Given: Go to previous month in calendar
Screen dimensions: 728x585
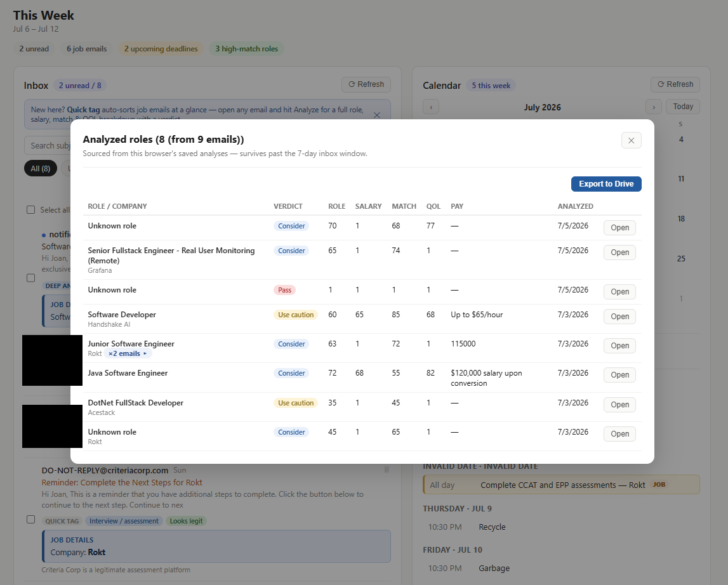Looking at the screenshot, I should 431,107.
